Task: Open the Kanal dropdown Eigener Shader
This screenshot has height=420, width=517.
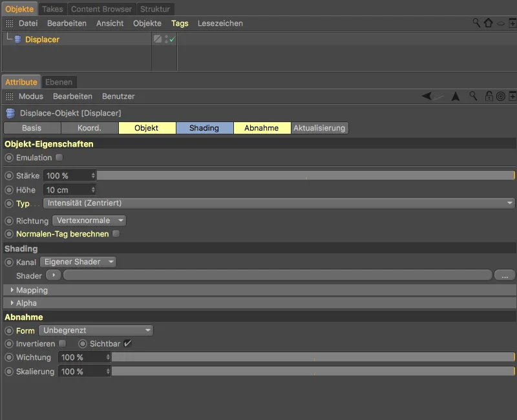Action: coord(78,262)
